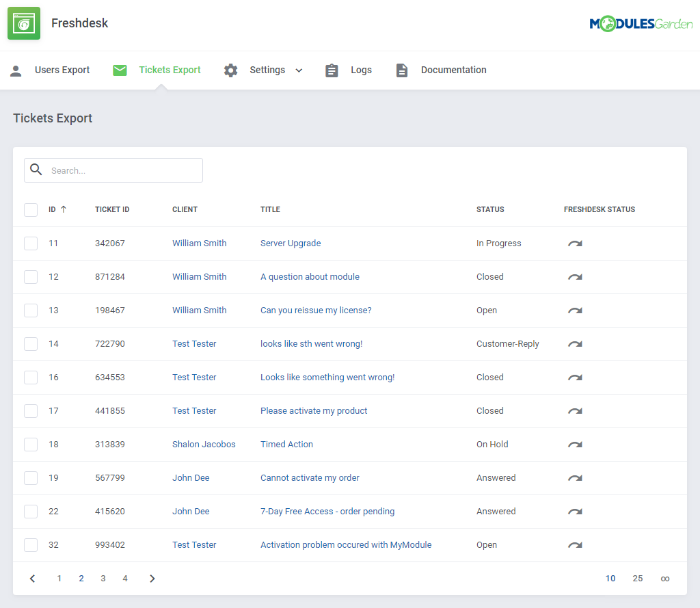The width and height of the screenshot is (700, 608).
Task: Check the box for row ID 32
Action: click(31, 545)
